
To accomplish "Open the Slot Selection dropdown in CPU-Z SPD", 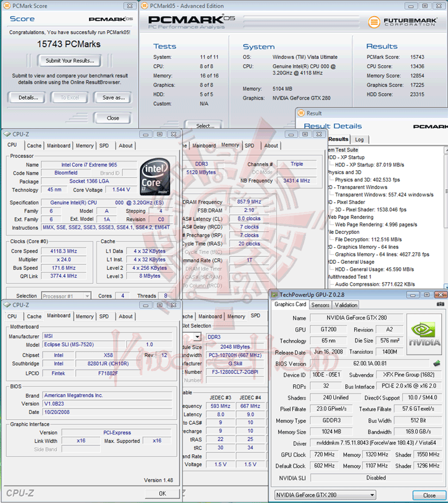I will tap(198, 336).
